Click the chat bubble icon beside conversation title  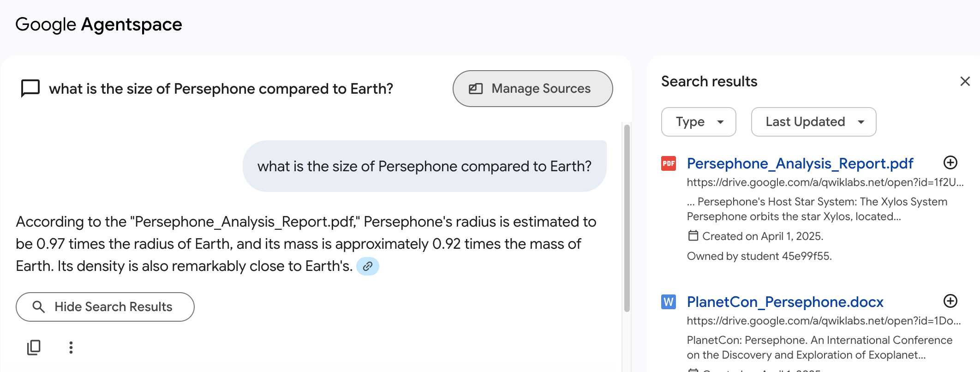(30, 88)
